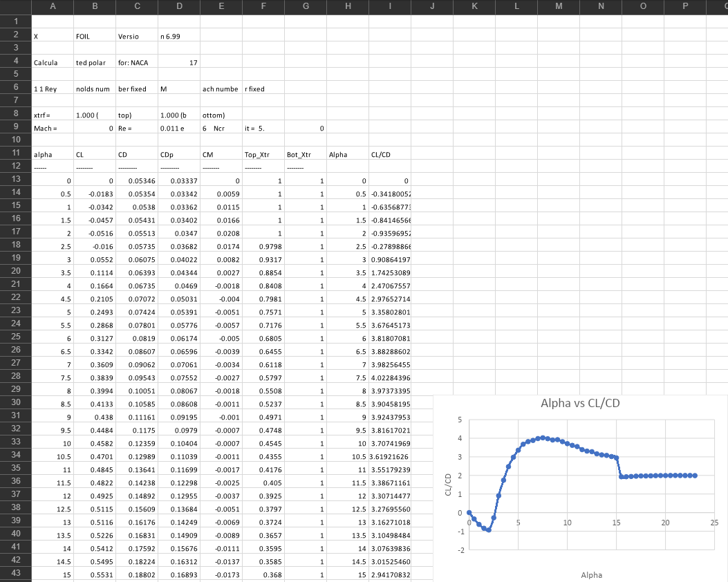This screenshot has height=582, width=728.
Task: Click CL value -0.0516
Action: [x=95, y=233]
